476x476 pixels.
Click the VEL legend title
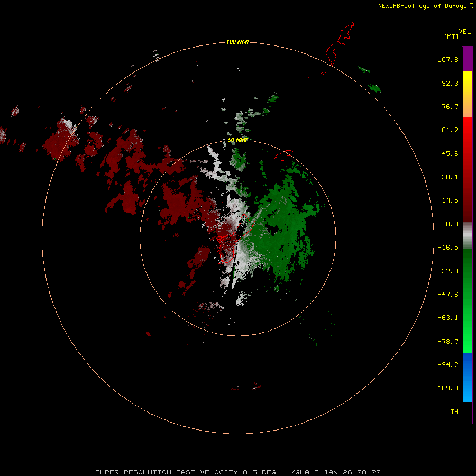pos(464,32)
